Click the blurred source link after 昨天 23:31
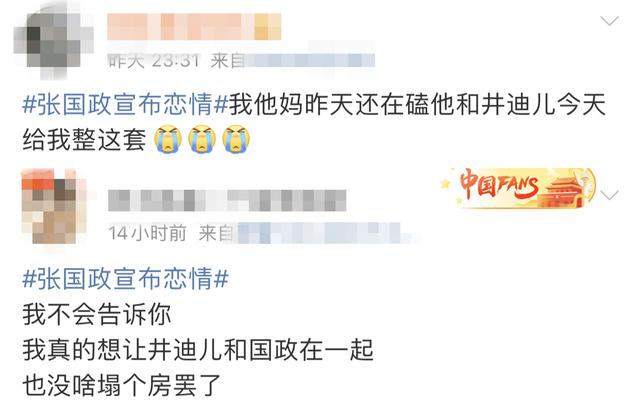Viewport: 640px width, 413px height. point(309,60)
